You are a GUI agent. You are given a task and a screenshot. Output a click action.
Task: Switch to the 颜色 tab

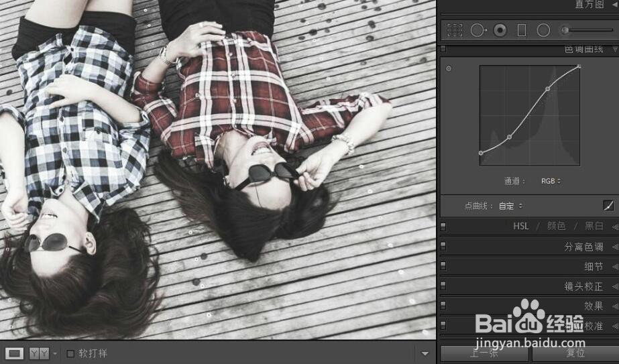(x=556, y=226)
